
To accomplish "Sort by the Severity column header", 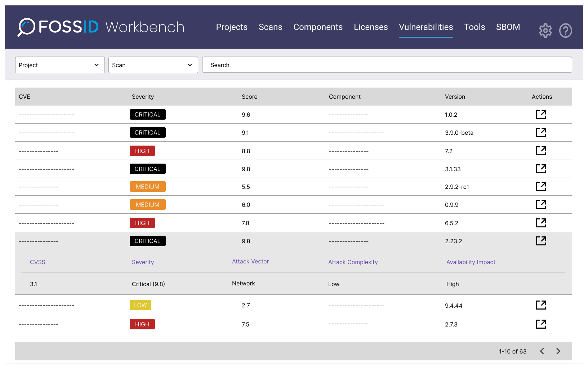I will click(x=143, y=97).
